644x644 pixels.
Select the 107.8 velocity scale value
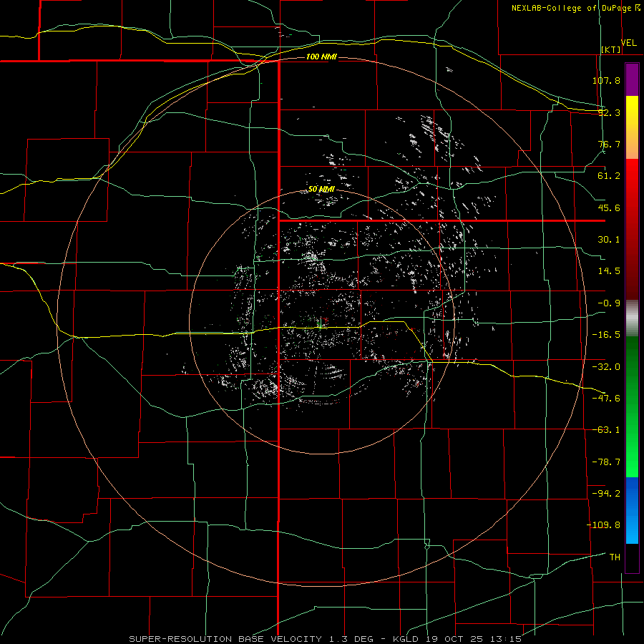click(606, 80)
